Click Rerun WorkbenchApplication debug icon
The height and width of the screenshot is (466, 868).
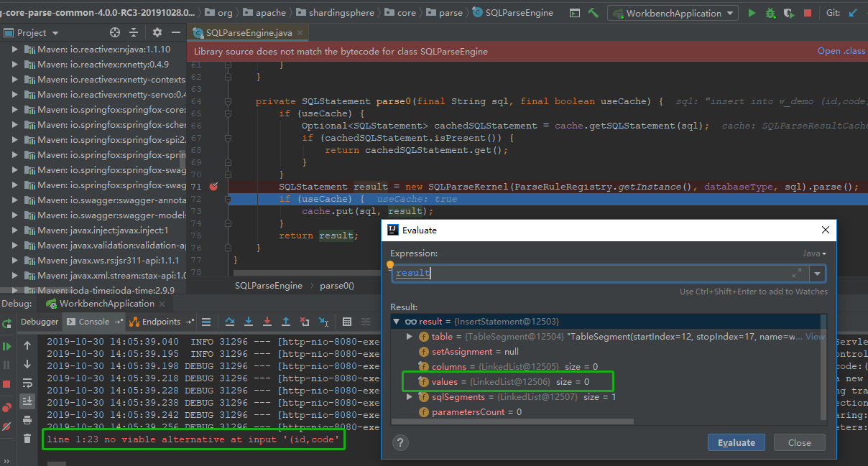(7, 322)
